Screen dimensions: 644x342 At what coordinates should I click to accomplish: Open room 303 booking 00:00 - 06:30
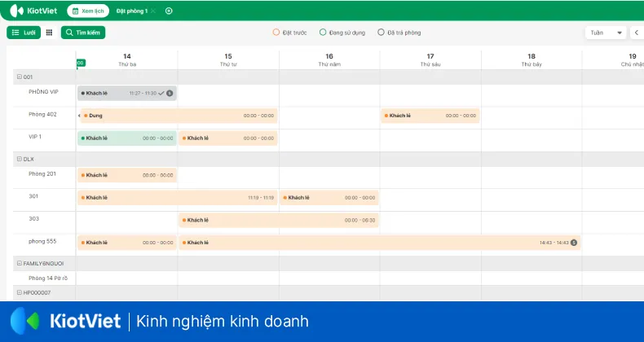point(279,220)
